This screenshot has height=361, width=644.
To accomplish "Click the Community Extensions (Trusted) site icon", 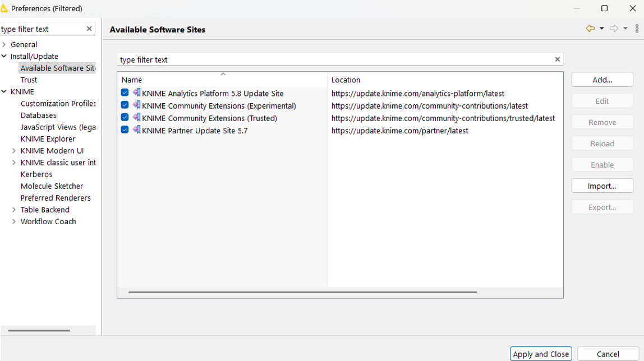I will pos(136,118).
